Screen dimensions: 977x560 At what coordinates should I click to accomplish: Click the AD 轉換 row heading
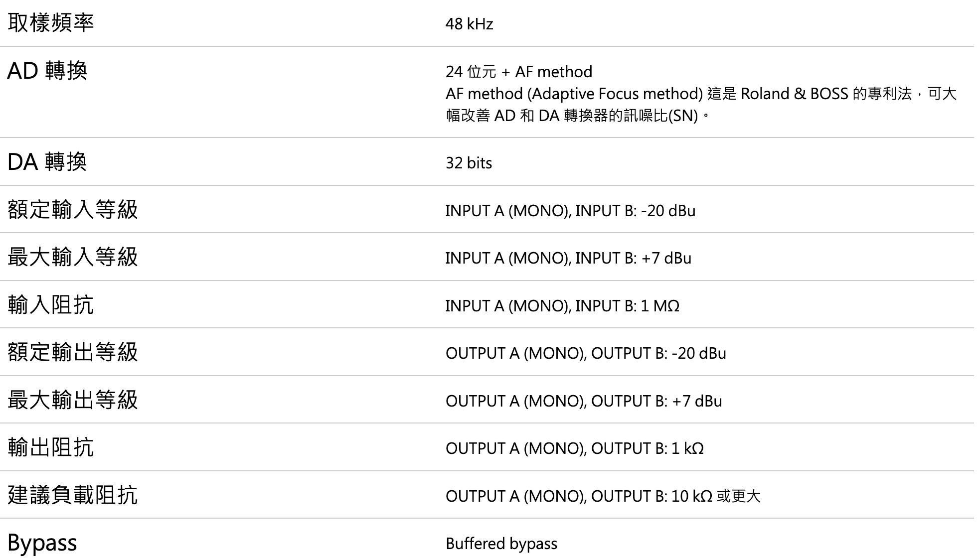click(x=47, y=71)
